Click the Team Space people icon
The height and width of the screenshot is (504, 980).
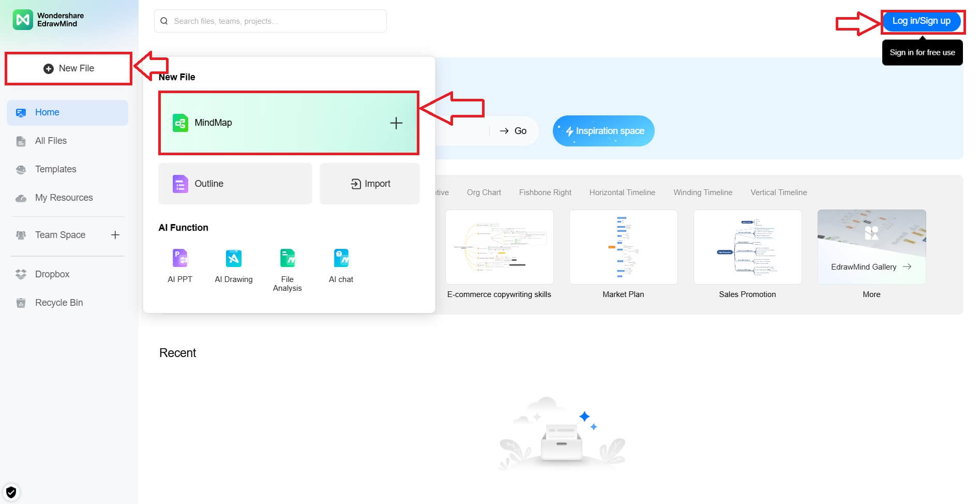[21, 235]
